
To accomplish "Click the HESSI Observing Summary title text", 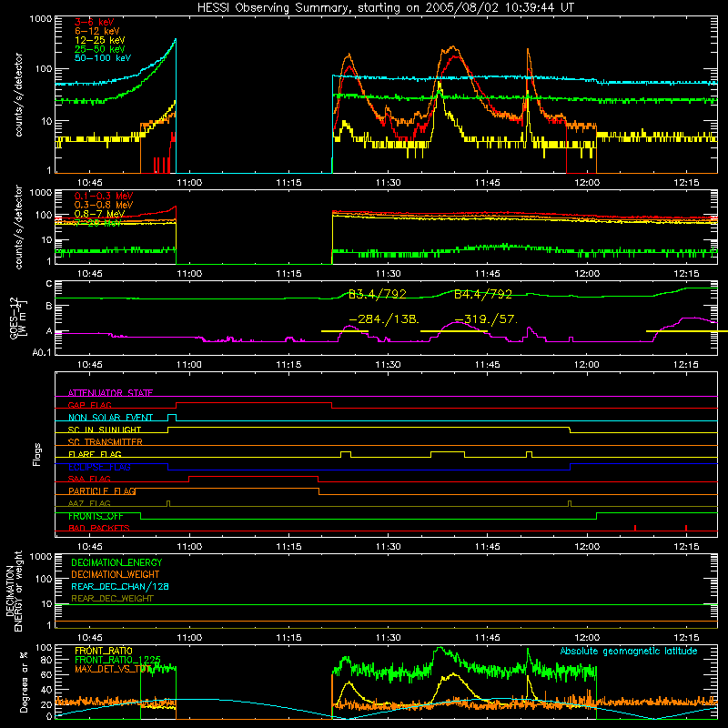I will pos(385,8).
